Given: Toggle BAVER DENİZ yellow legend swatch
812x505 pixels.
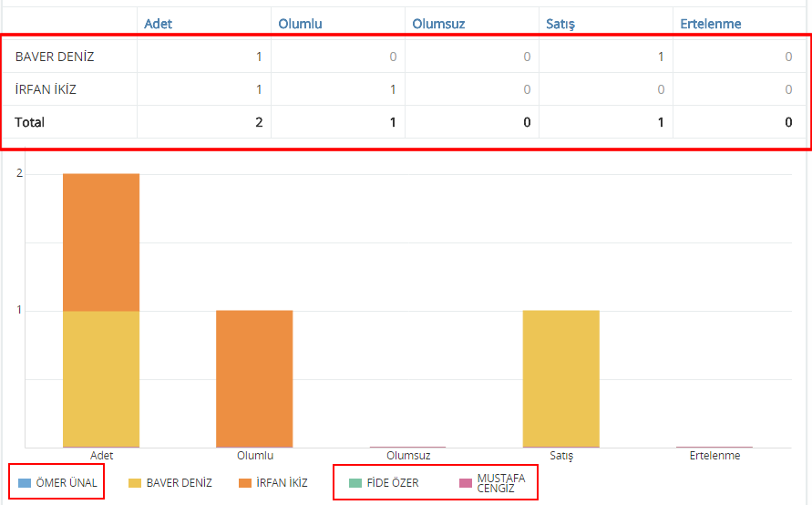Looking at the screenshot, I should pyautogui.click(x=135, y=483).
